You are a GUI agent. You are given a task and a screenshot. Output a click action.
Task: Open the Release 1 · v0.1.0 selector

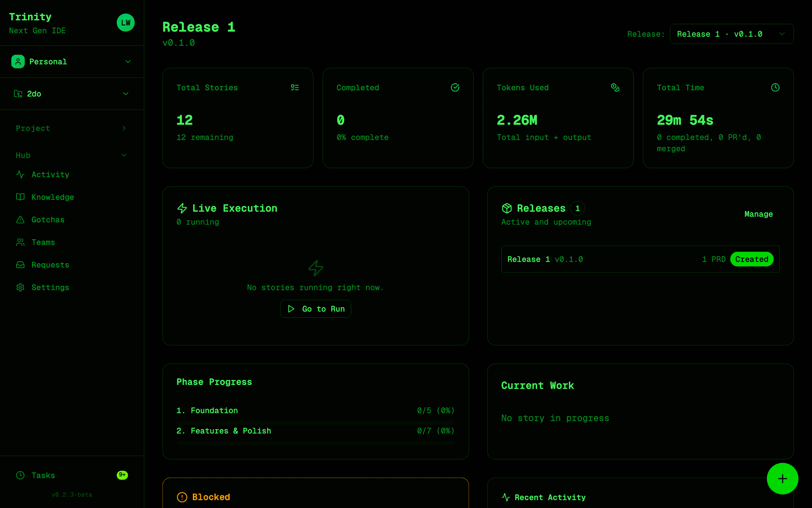click(732, 34)
